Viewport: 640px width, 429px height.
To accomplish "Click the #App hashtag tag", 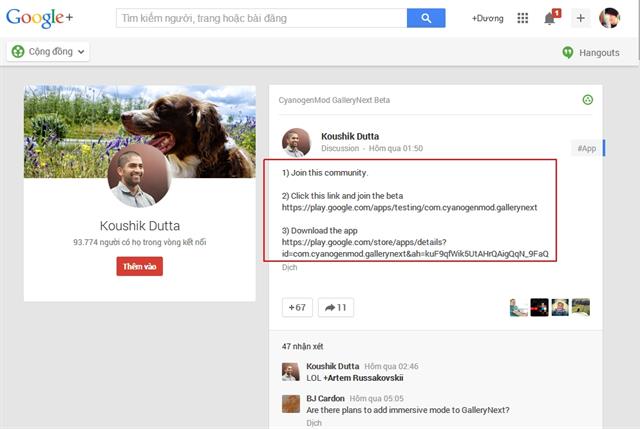I will pyautogui.click(x=587, y=148).
